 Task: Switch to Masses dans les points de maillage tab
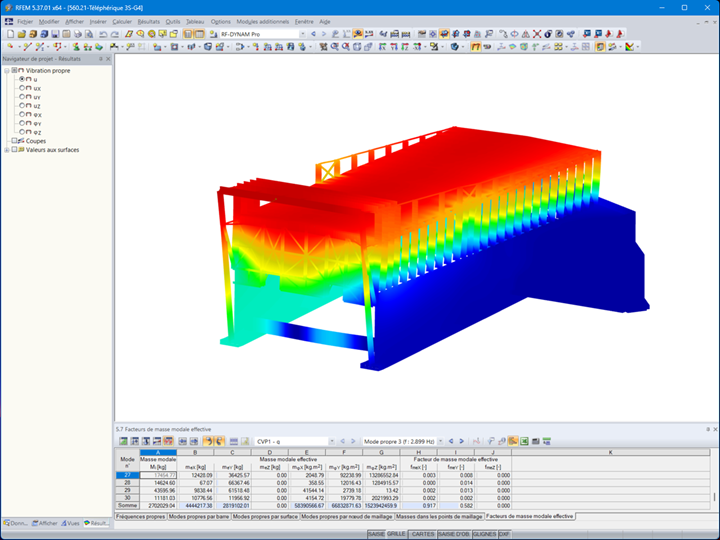(x=439, y=517)
